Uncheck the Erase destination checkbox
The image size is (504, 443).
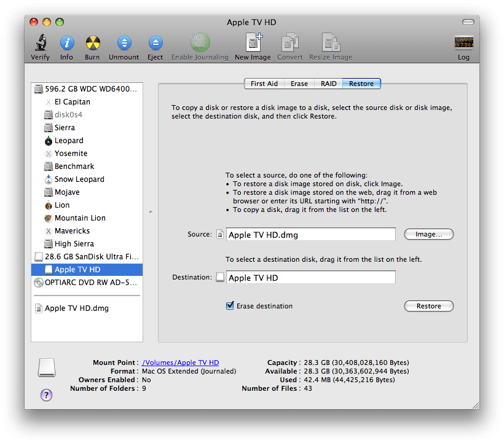pyautogui.click(x=230, y=306)
